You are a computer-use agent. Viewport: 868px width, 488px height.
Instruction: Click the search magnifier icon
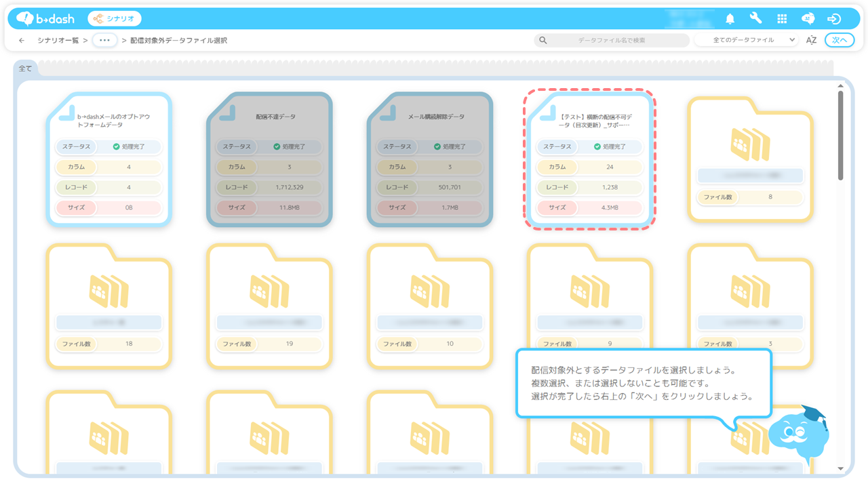coord(542,40)
